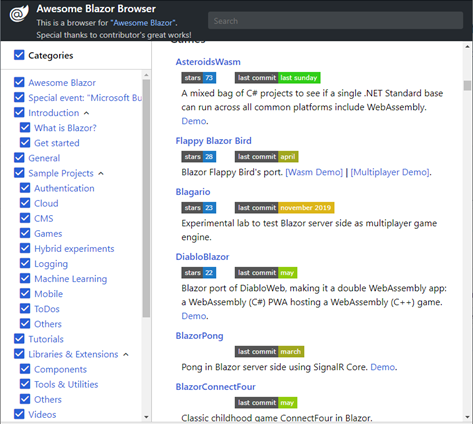Viewport: 473px width, 424px height.
Task: Click the AsteroidsWasm stars 73 badge
Action: 199,78
